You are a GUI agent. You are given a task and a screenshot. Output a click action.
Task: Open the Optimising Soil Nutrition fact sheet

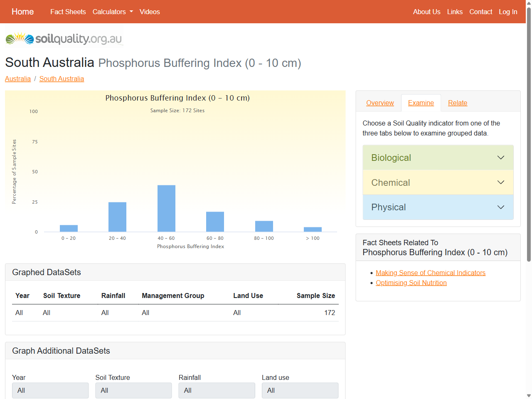(x=411, y=283)
